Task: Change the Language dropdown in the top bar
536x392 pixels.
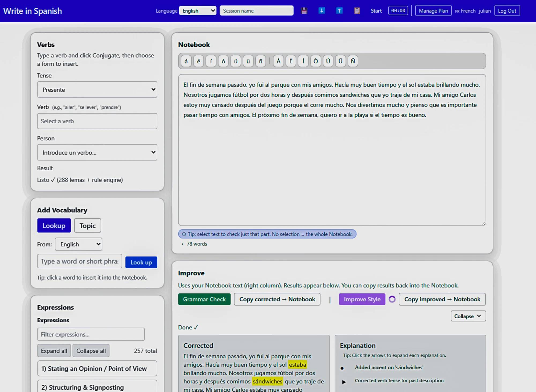Action: click(x=198, y=11)
